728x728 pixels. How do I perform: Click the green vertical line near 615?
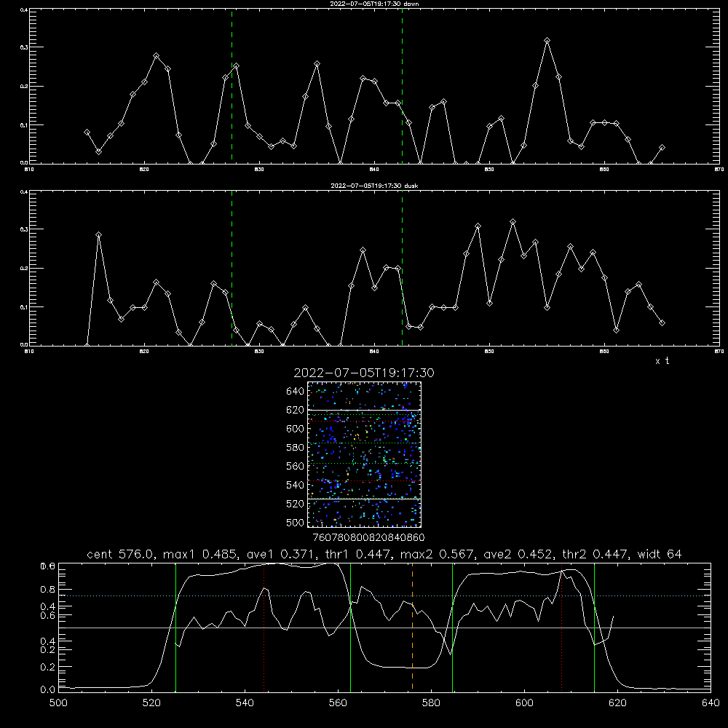point(594,627)
